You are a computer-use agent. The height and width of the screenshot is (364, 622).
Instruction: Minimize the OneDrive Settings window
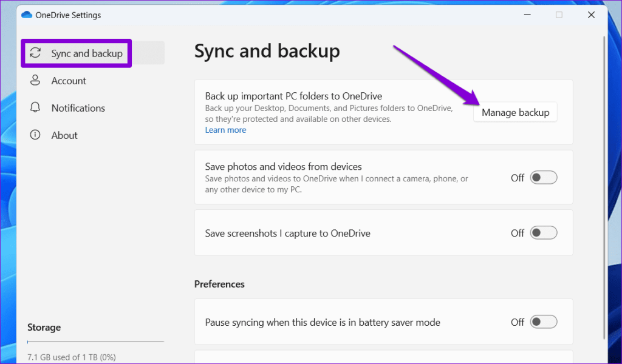[526, 15]
